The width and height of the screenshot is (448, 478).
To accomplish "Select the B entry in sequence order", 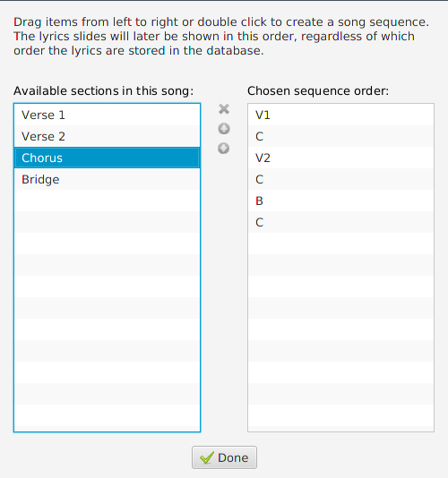I will 340,201.
